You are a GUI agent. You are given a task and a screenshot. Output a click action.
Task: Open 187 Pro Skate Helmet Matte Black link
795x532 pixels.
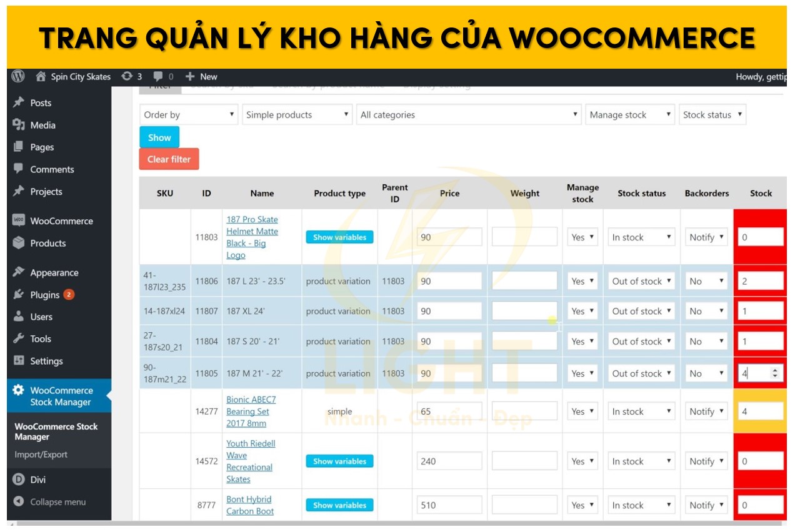(x=252, y=237)
